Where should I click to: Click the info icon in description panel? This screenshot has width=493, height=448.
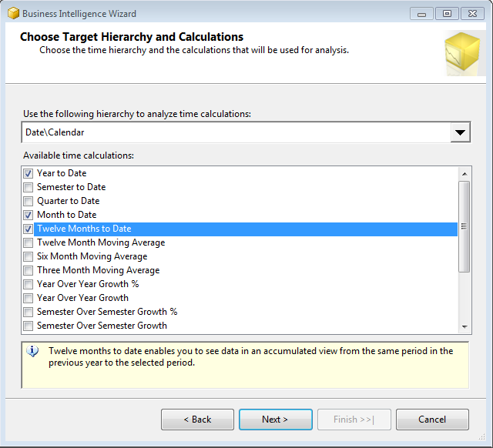point(32,351)
